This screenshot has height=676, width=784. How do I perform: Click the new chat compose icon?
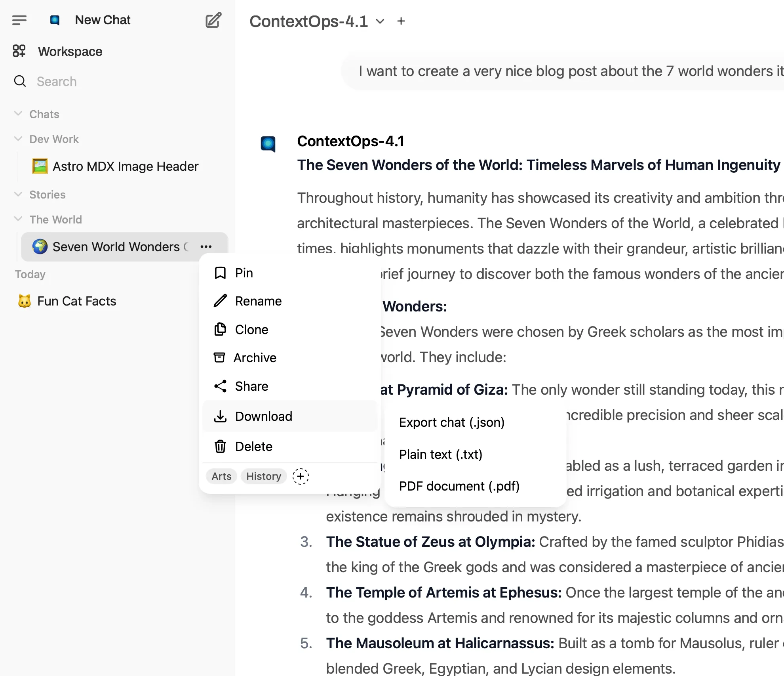point(213,20)
